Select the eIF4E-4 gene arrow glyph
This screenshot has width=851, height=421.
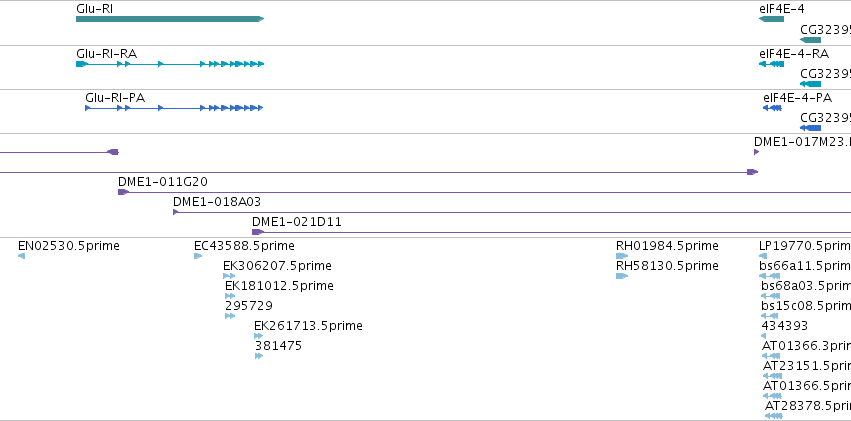coord(771,19)
